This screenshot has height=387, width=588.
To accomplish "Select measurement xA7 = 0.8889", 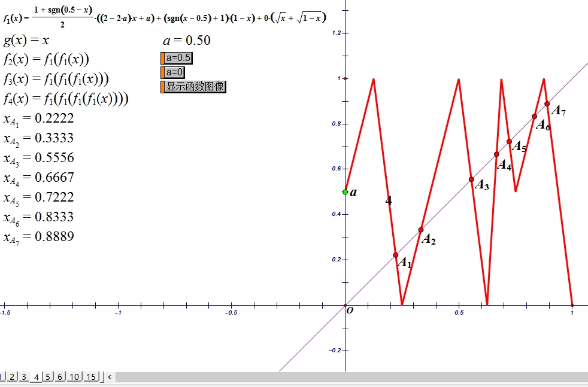I will 39,237.
